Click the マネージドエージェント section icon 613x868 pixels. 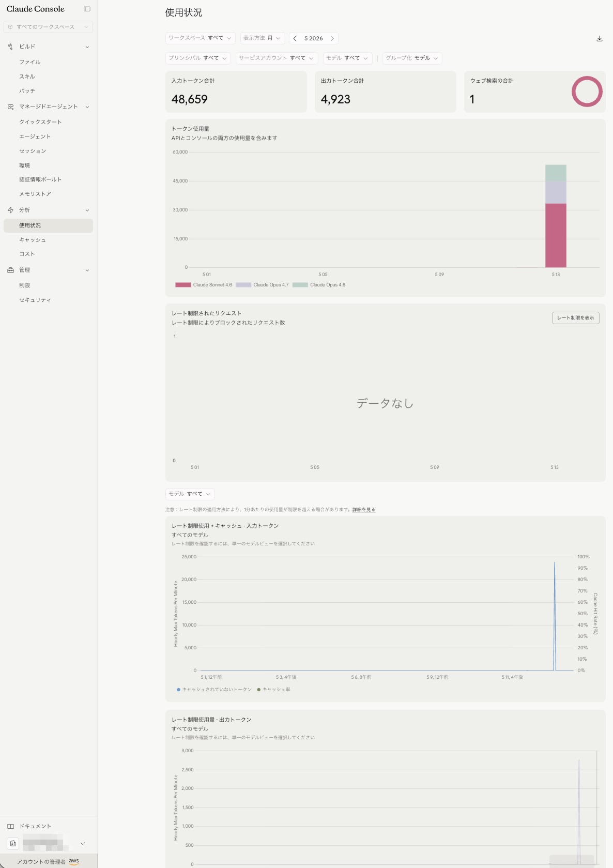tap(10, 106)
